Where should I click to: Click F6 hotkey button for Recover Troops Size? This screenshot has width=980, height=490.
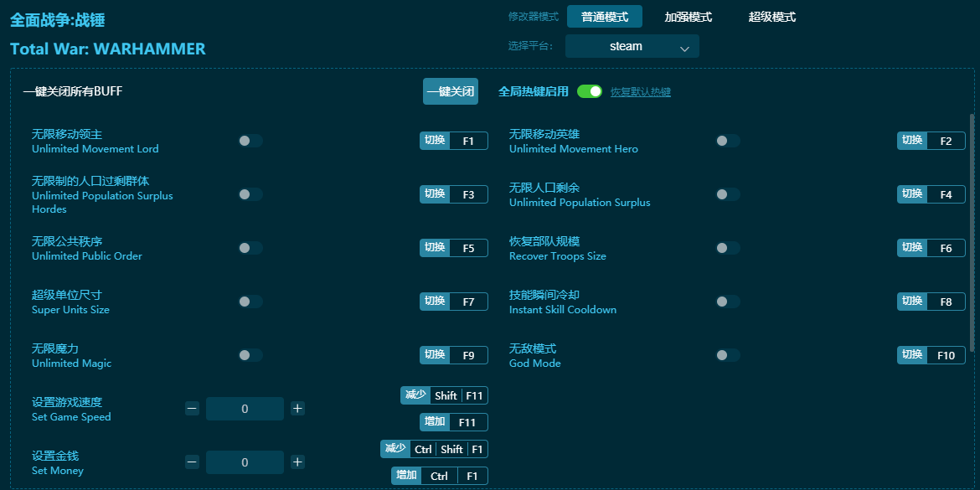click(946, 248)
